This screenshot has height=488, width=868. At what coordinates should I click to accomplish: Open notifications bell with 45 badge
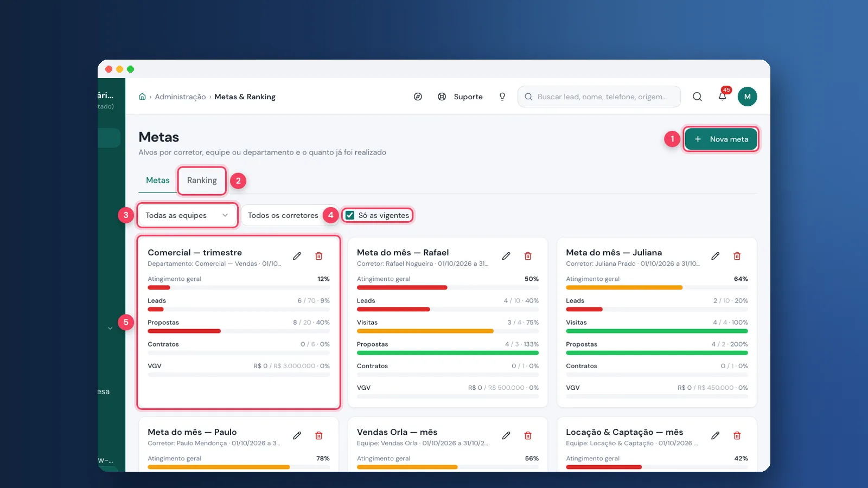723,96
